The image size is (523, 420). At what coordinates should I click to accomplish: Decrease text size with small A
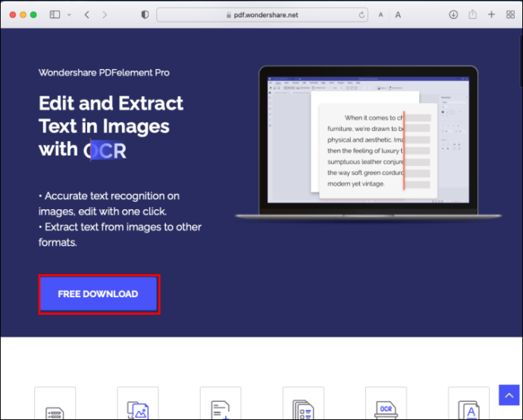[x=381, y=14]
